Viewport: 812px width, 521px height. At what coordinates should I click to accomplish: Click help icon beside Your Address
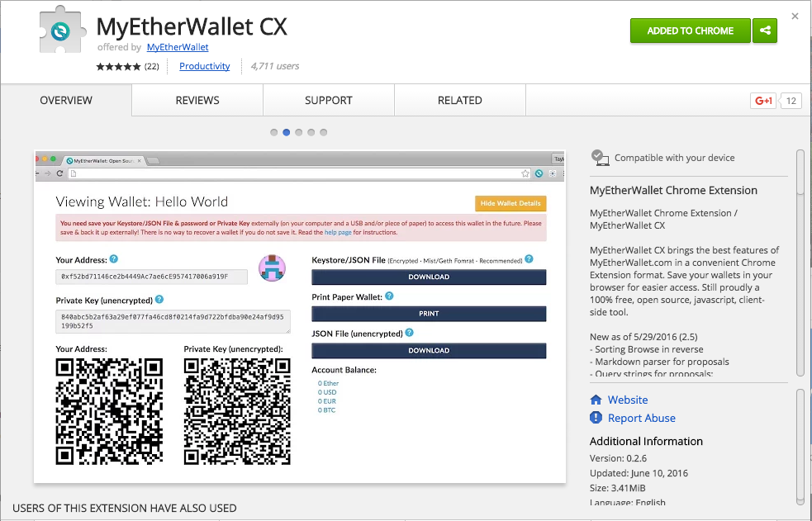click(x=114, y=259)
